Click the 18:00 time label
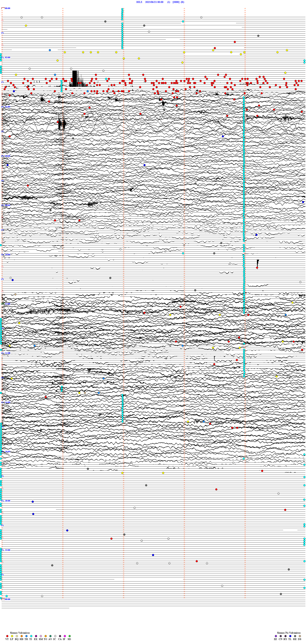307x644 pixels. coord(8,451)
